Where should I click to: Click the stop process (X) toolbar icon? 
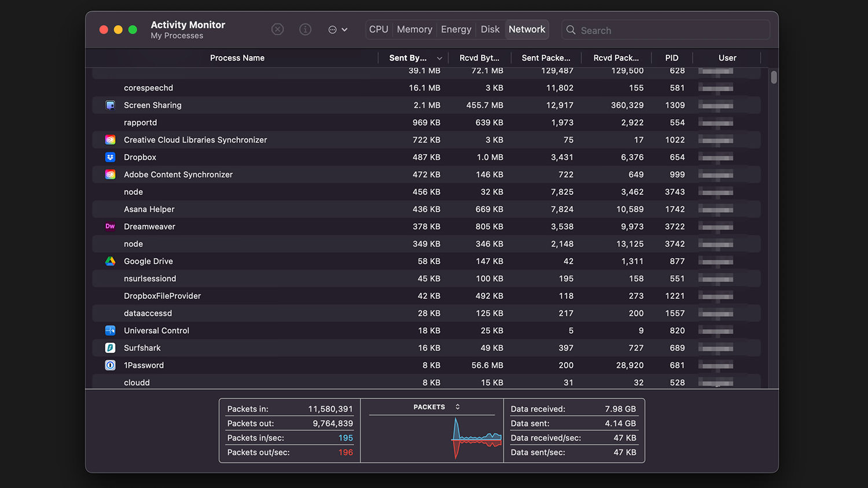pyautogui.click(x=278, y=29)
